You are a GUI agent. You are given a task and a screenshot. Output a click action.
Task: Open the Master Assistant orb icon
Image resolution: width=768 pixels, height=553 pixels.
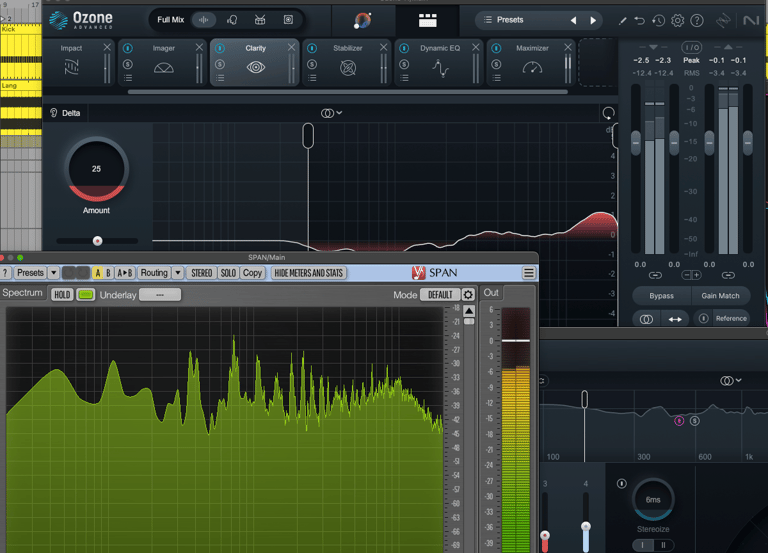click(x=362, y=21)
